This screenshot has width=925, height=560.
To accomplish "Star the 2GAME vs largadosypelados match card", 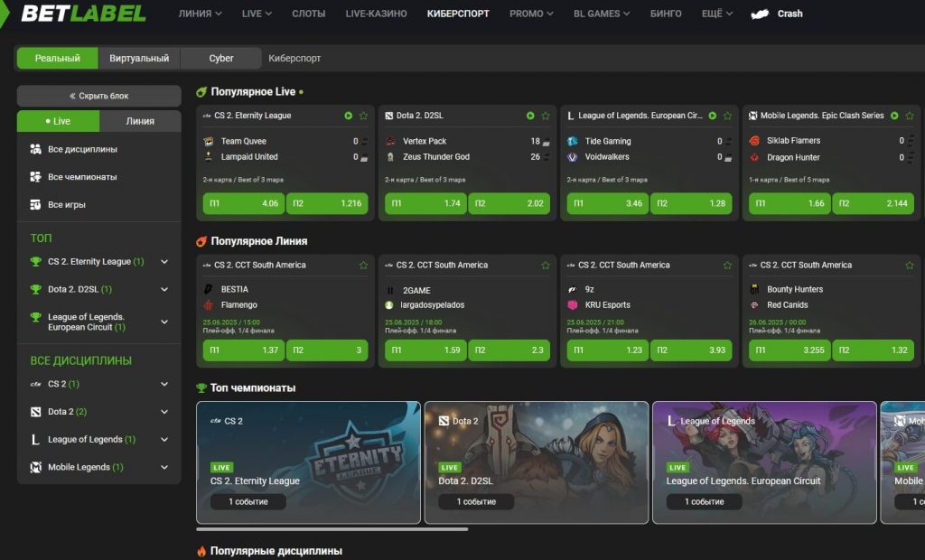I will pos(546,266).
